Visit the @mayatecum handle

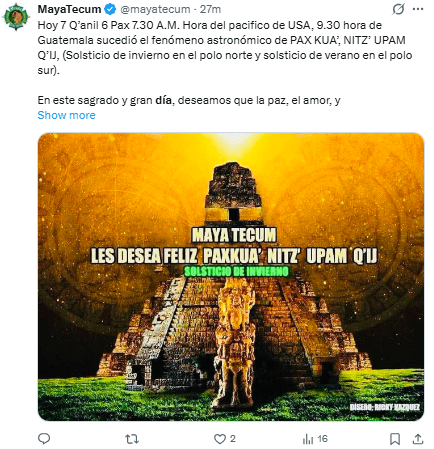155,9
